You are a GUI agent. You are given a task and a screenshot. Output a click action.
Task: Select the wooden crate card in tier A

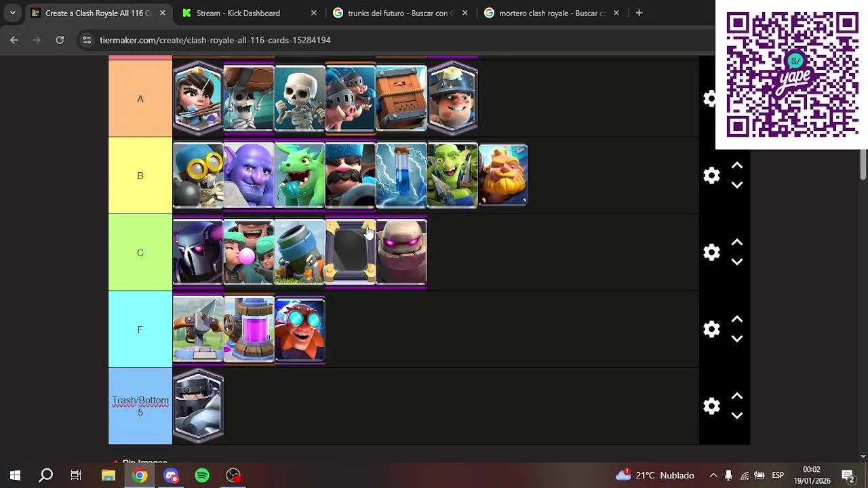click(x=401, y=99)
